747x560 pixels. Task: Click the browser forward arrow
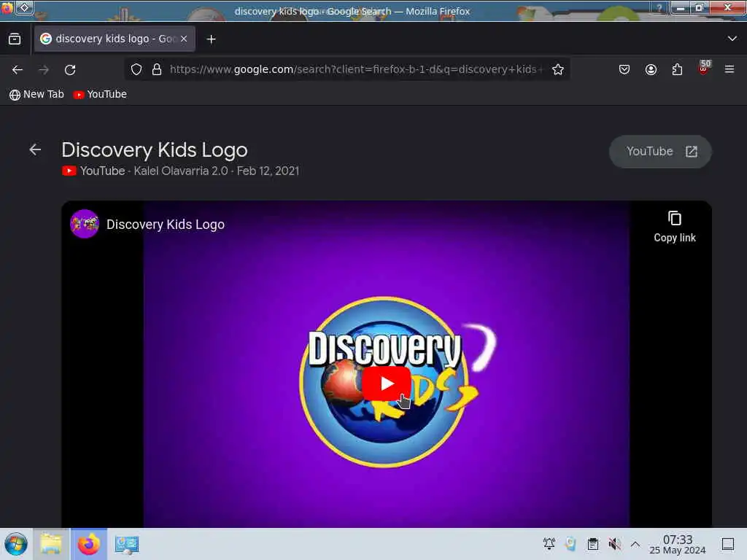coord(44,70)
